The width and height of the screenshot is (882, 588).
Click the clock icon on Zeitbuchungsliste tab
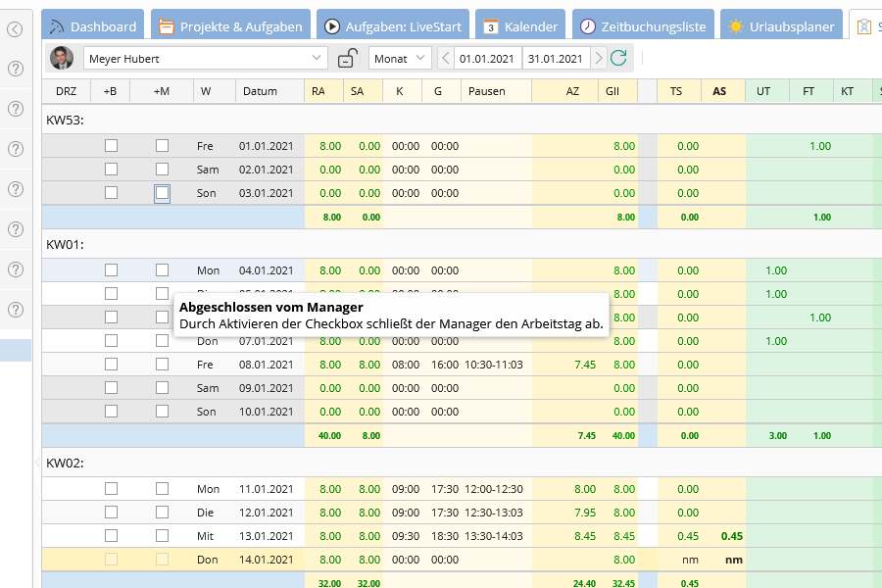click(587, 25)
